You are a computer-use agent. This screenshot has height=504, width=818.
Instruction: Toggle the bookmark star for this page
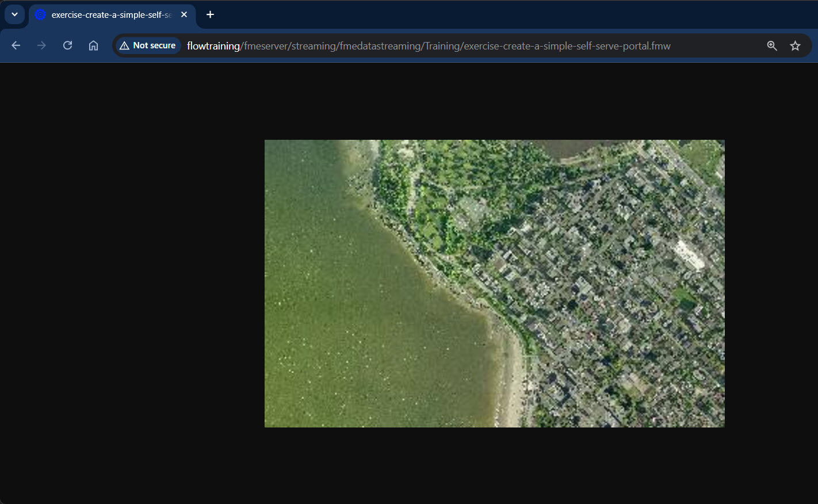click(796, 45)
